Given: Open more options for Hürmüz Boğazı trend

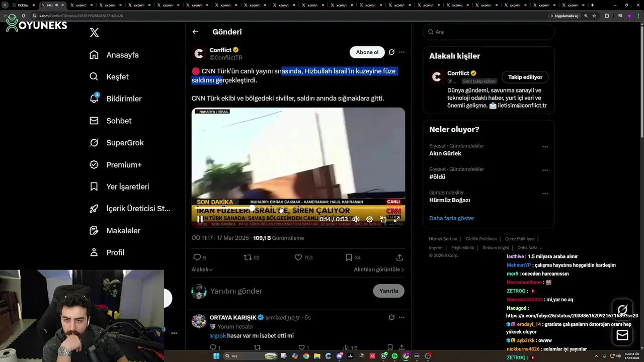Looking at the screenshot, I should 545,194.
